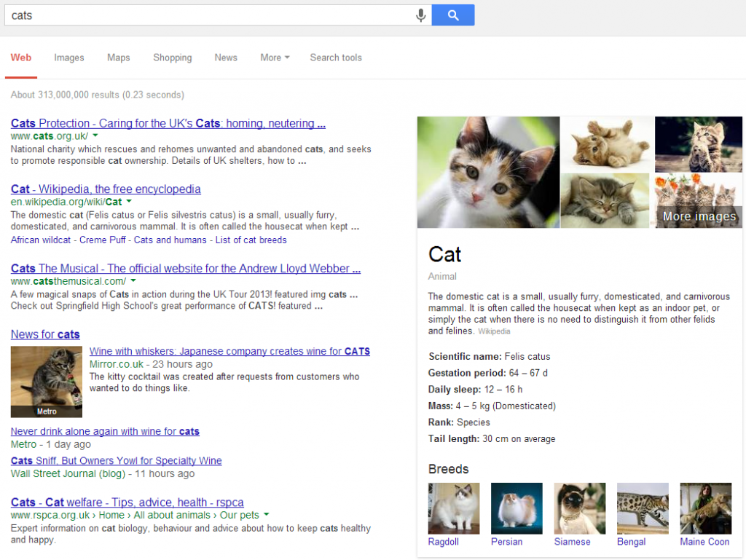The width and height of the screenshot is (746, 560).
Task: Open the Persian text link
Action: click(x=507, y=542)
